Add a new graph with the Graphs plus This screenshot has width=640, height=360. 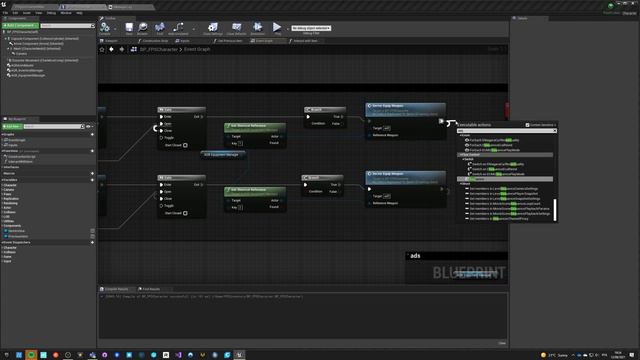[x=92, y=134]
